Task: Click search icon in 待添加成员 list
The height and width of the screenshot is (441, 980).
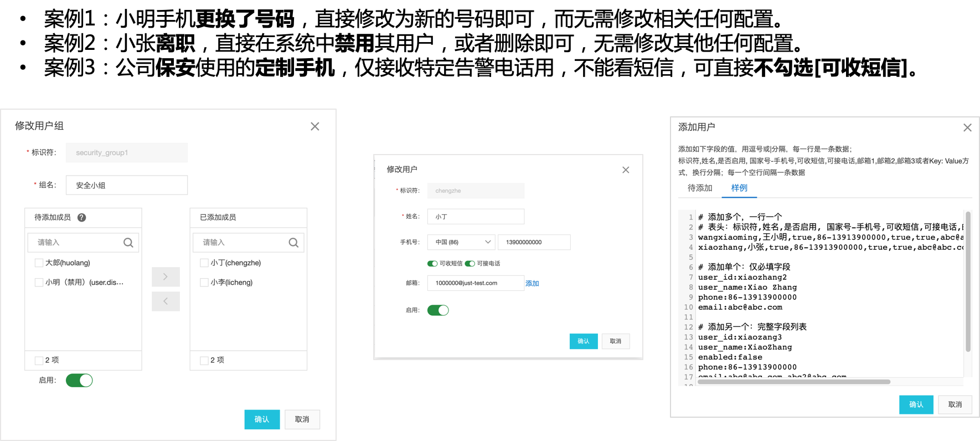Action: click(x=128, y=242)
